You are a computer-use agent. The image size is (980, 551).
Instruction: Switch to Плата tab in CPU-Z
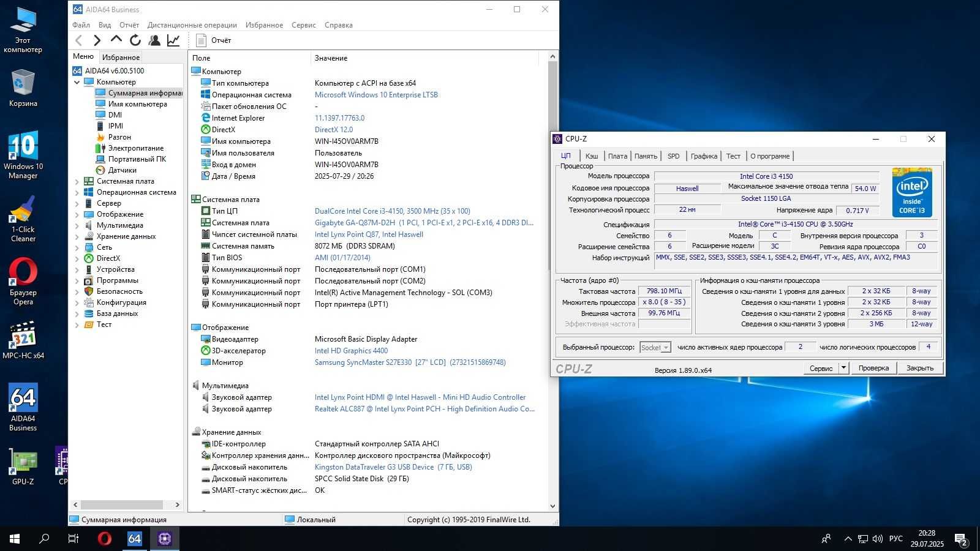click(617, 156)
